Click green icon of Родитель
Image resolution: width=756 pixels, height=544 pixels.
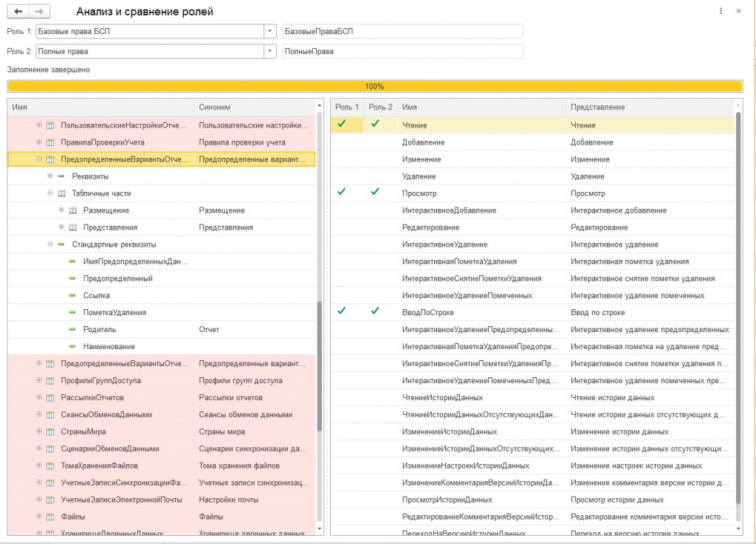72,329
